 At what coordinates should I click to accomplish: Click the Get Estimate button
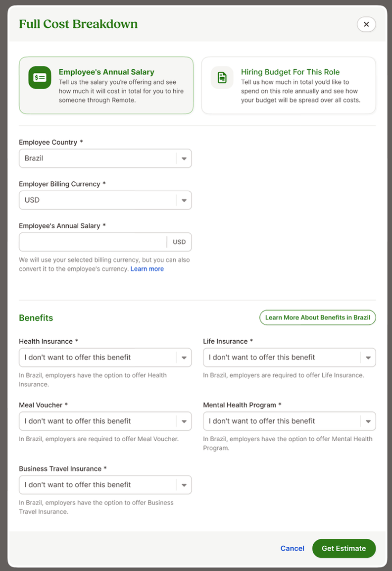click(343, 548)
